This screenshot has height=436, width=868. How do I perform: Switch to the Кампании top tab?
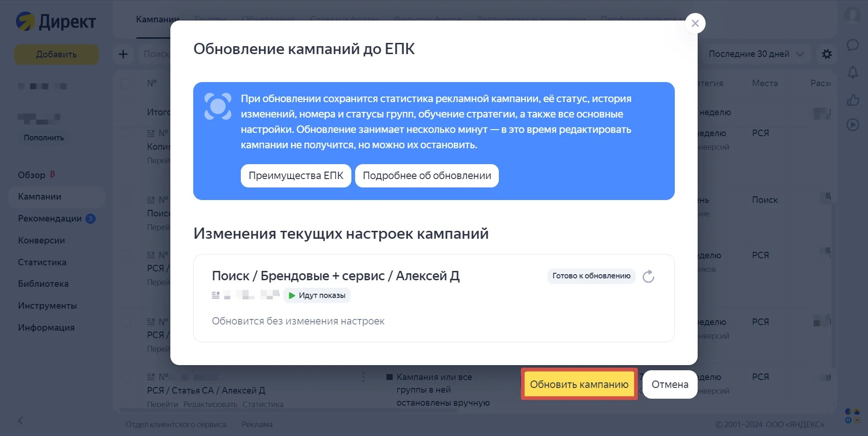point(157,20)
